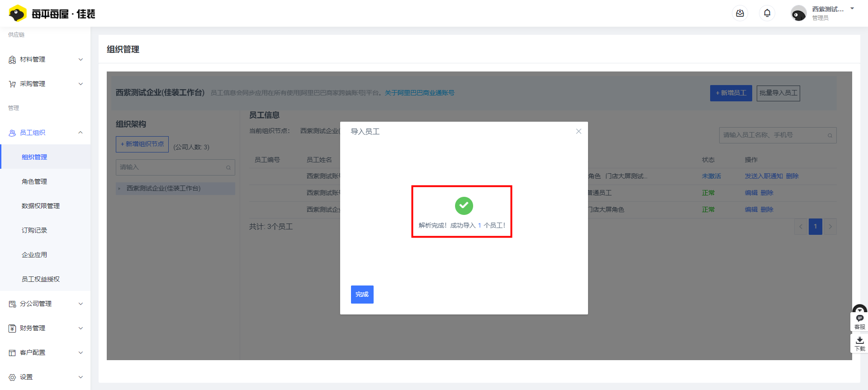Screen dimensions: 868x390
Task: Expand the 财务管理 menu
Action: click(45, 328)
